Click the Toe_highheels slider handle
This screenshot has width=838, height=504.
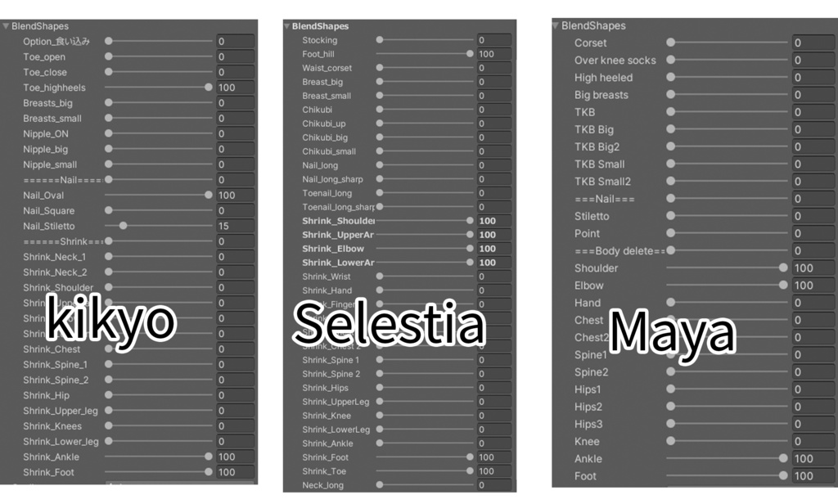click(209, 88)
